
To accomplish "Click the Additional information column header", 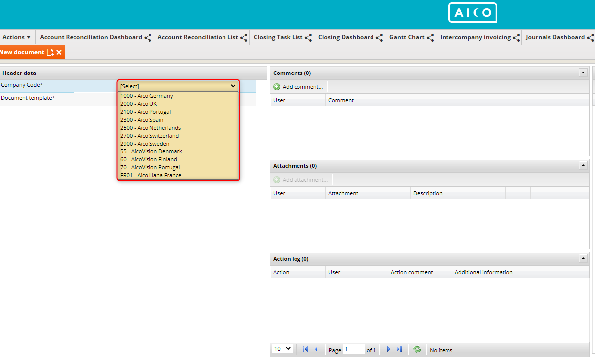I will pos(497,272).
